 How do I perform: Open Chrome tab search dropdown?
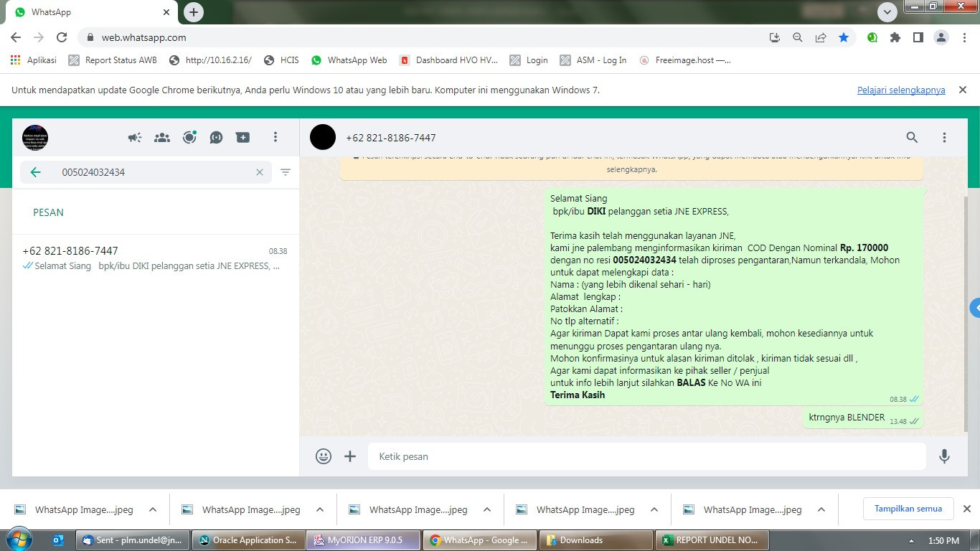887,11
